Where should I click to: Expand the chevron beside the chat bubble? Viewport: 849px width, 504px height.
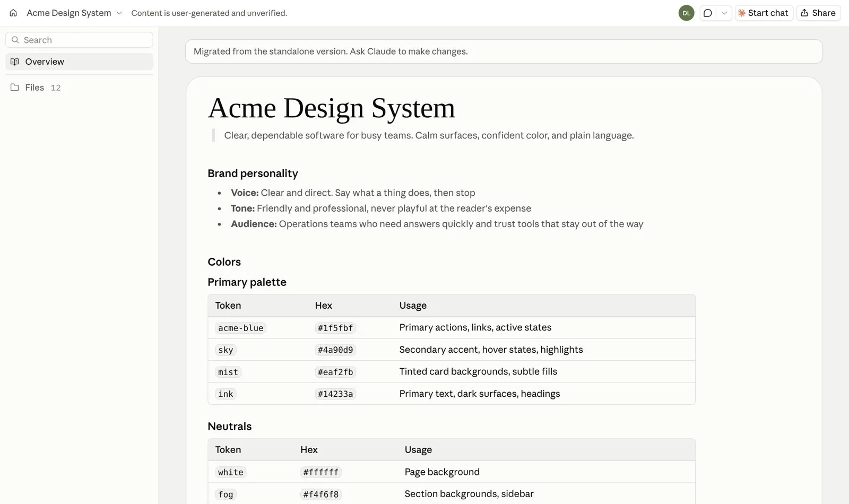[x=724, y=13]
